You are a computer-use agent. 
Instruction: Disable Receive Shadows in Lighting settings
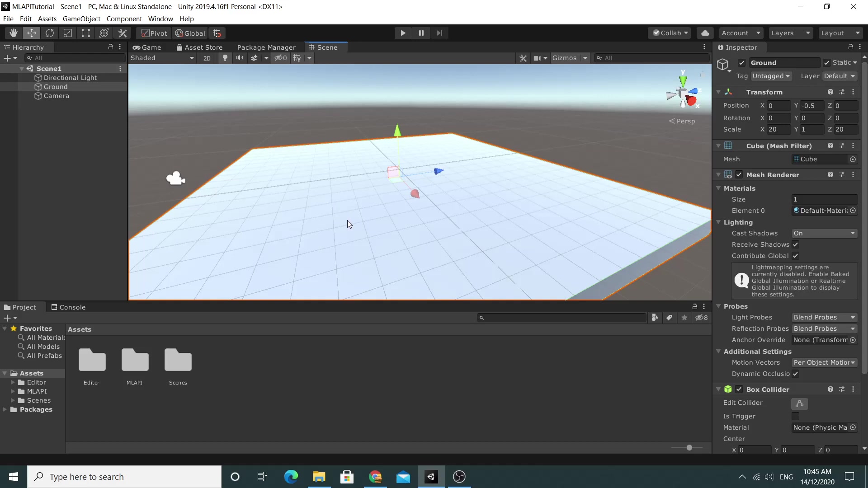click(x=796, y=244)
